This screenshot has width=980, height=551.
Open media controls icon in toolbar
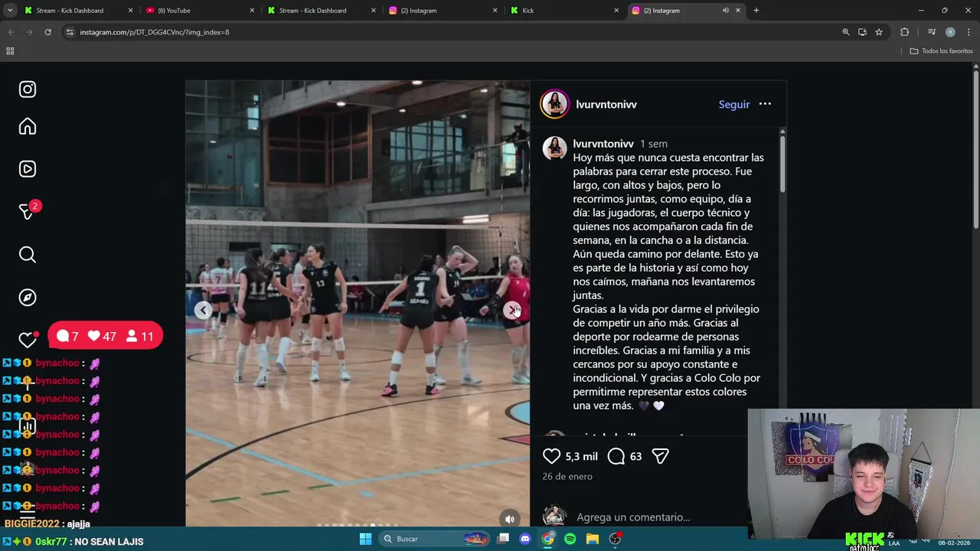932,32
